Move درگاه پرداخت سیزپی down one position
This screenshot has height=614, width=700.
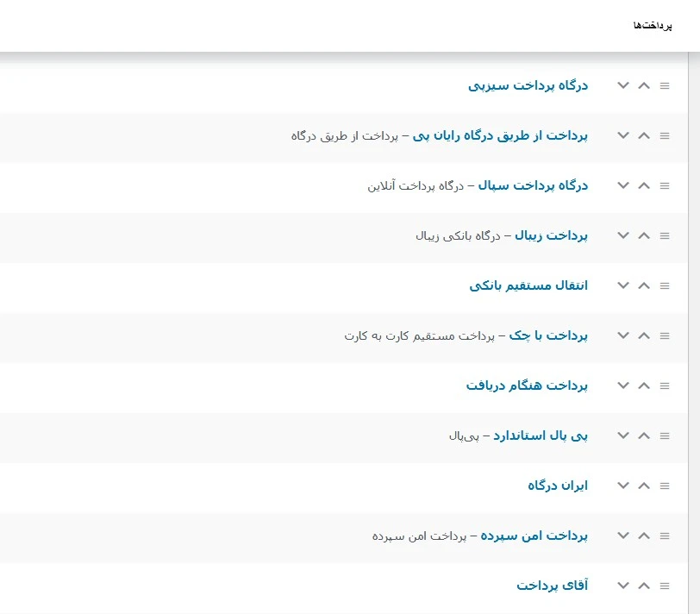[623, 85]
